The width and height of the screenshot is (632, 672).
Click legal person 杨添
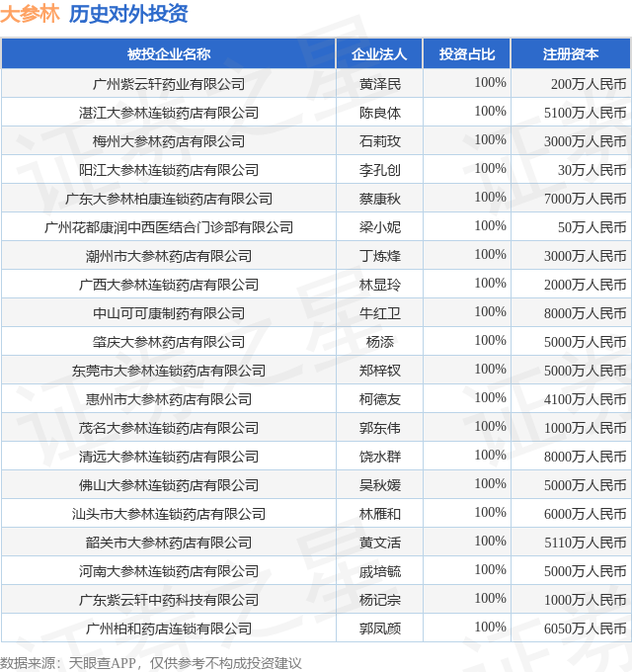[x=380, y=342]
